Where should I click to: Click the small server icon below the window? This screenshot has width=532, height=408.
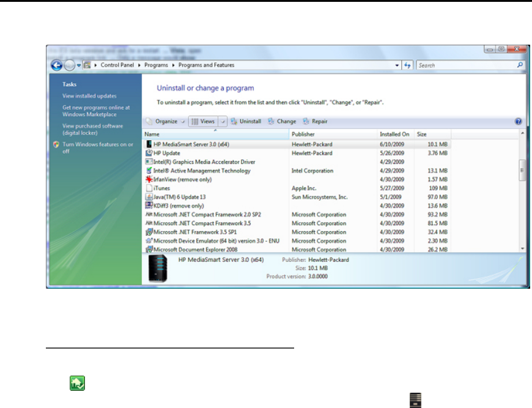coord(415,400)
